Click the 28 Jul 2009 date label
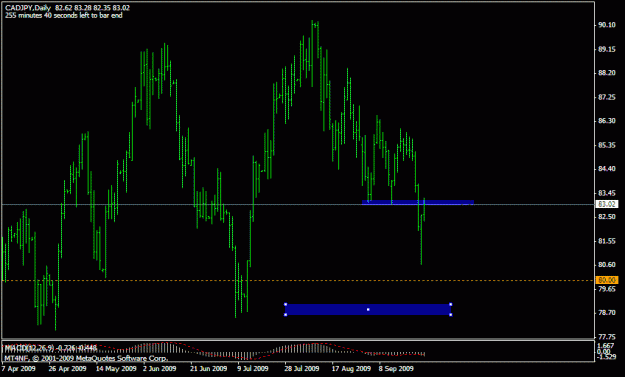The width and height of the screenshot is (625, 377). (x=302, y=369)
